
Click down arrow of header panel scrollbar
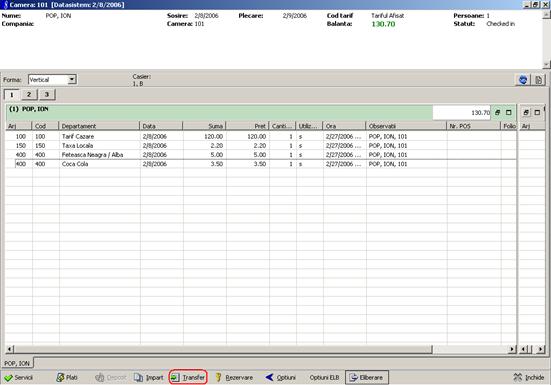(546, 64)
